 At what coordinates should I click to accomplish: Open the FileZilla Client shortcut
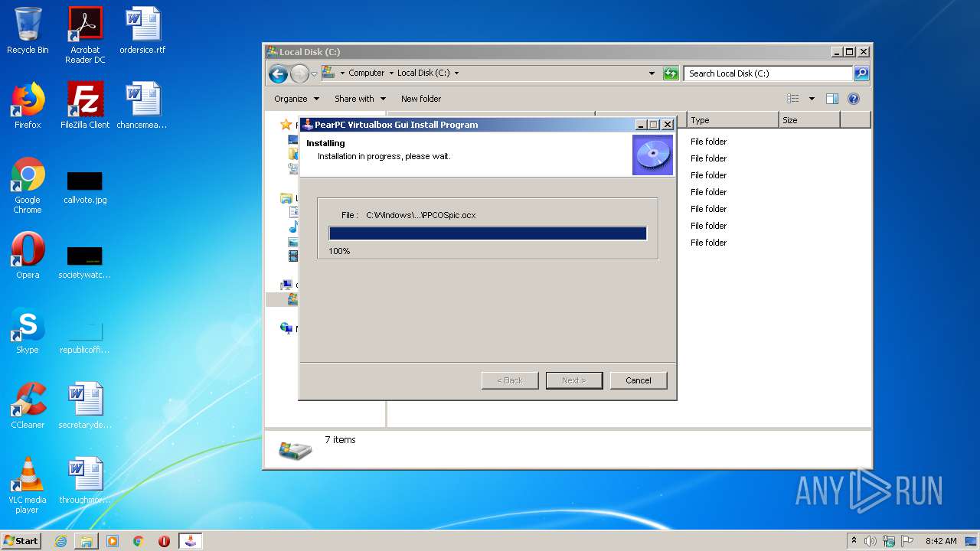pos(85,106)
